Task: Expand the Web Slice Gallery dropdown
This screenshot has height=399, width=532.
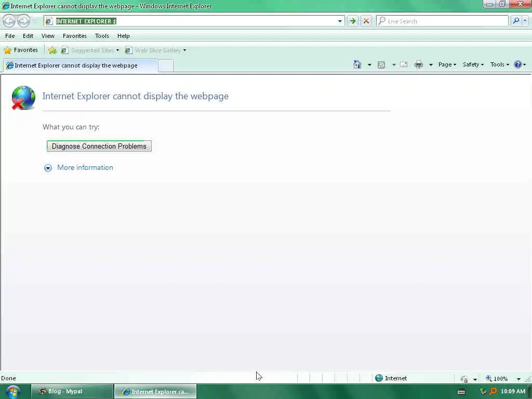Action: click(184, 50)
